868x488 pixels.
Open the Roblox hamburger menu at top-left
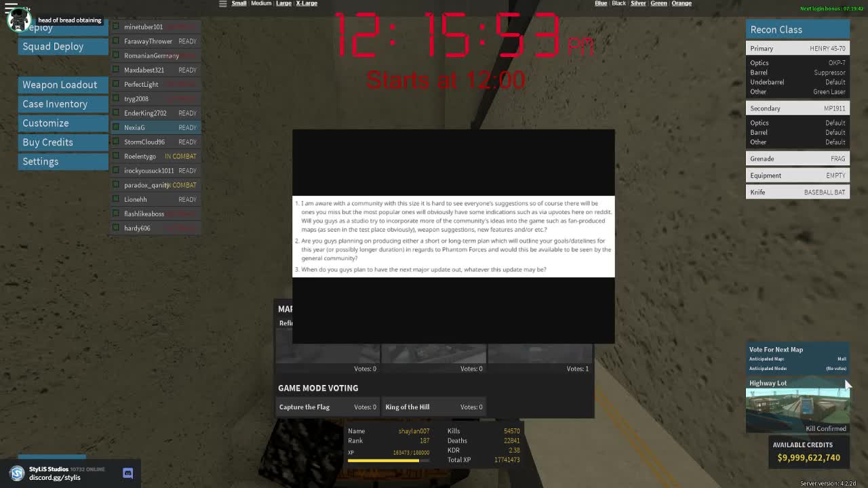click(x=11, y=8)
